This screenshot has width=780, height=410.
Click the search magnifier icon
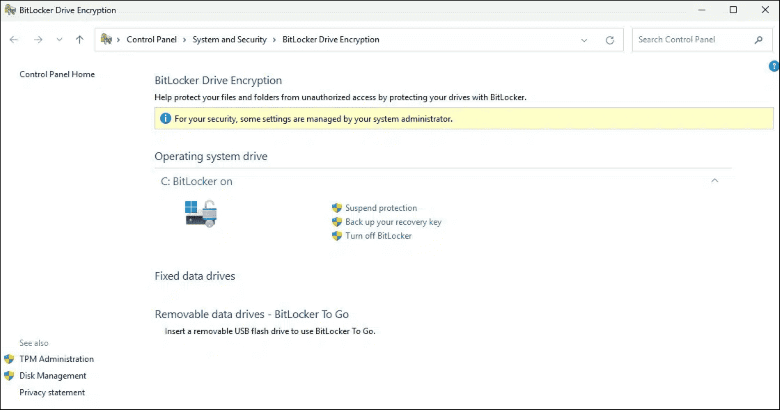(x=759, y=40)
